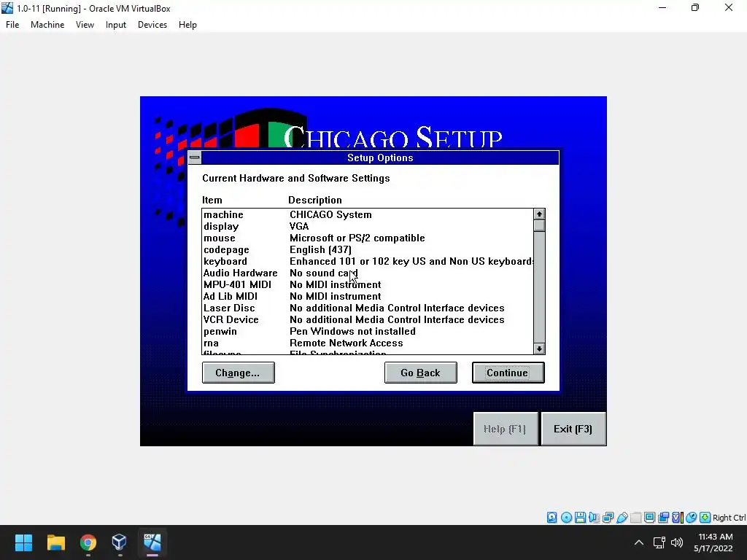
Task: Select the Audio Hardware row
Action: pyautogui.click(x=368, y=273)
